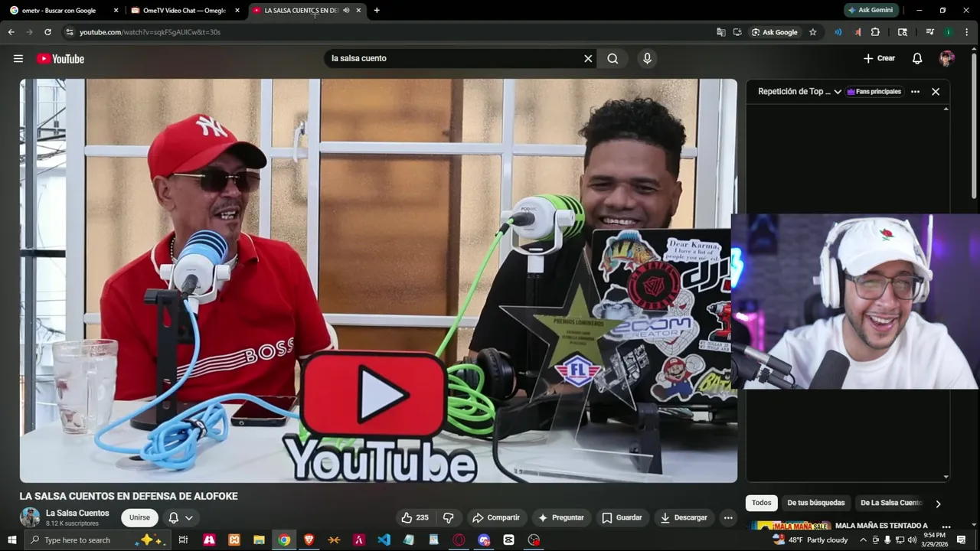980x551 pixels.
Task: Dislike the video with thumbs down
Action: point(449,517)
